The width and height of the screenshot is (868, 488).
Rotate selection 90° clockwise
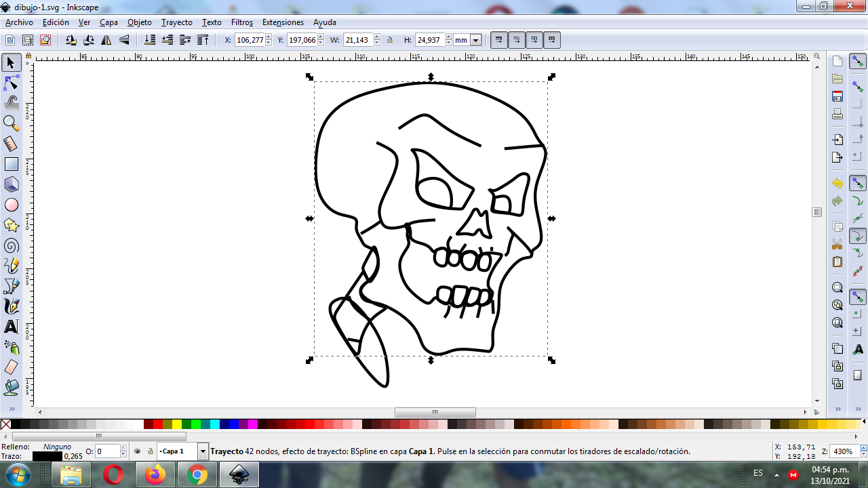click(89, 40)
